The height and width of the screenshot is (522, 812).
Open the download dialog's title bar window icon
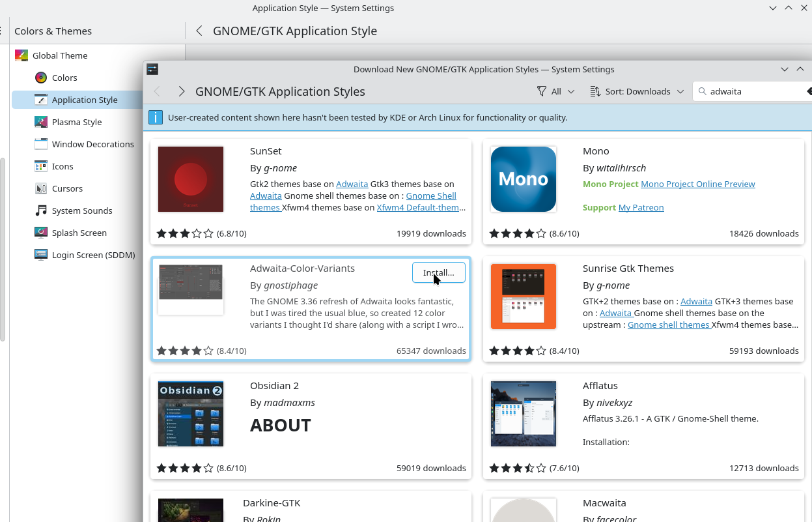tap(152, 69)
